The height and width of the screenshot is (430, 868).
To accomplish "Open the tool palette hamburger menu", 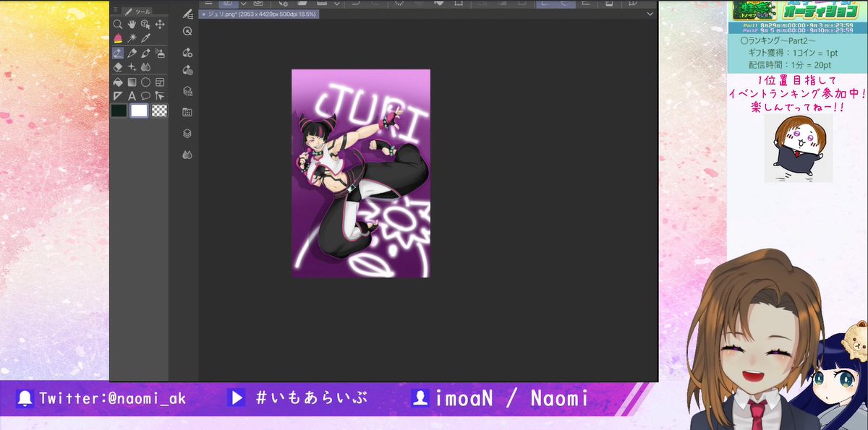I will tap(114, 10).
